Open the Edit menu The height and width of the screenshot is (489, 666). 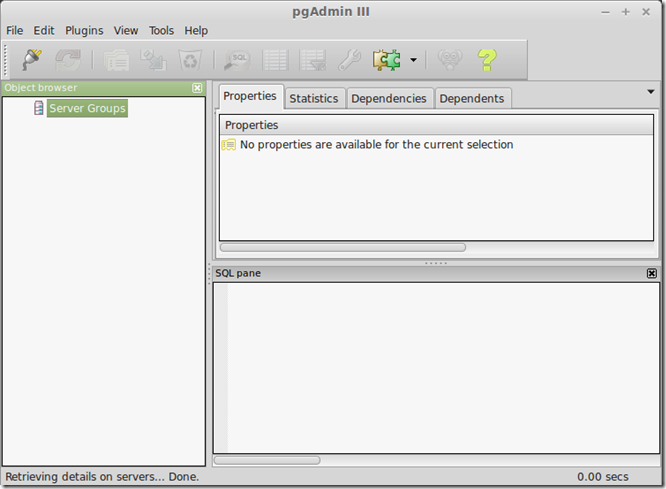pyautogui.click(x=44, y=31)
